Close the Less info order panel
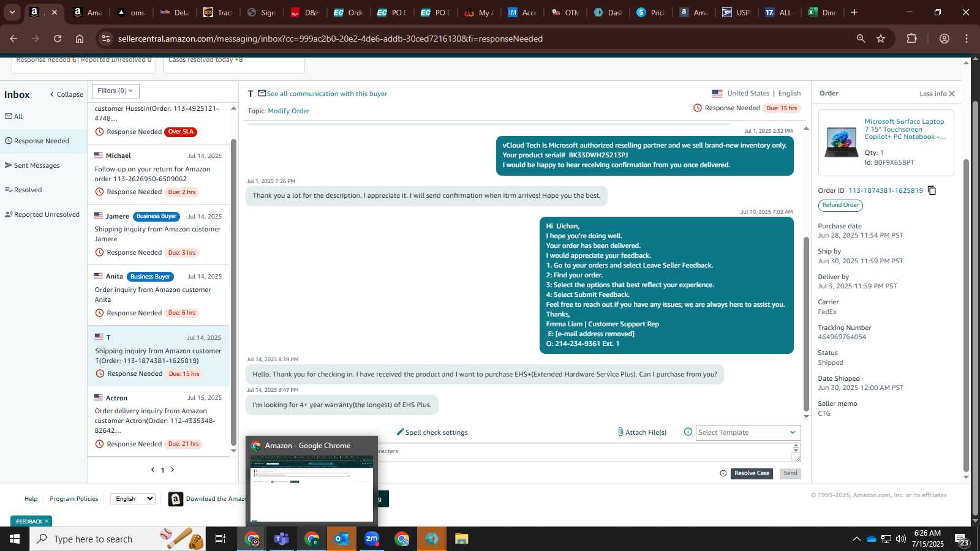 click(952, 94)
